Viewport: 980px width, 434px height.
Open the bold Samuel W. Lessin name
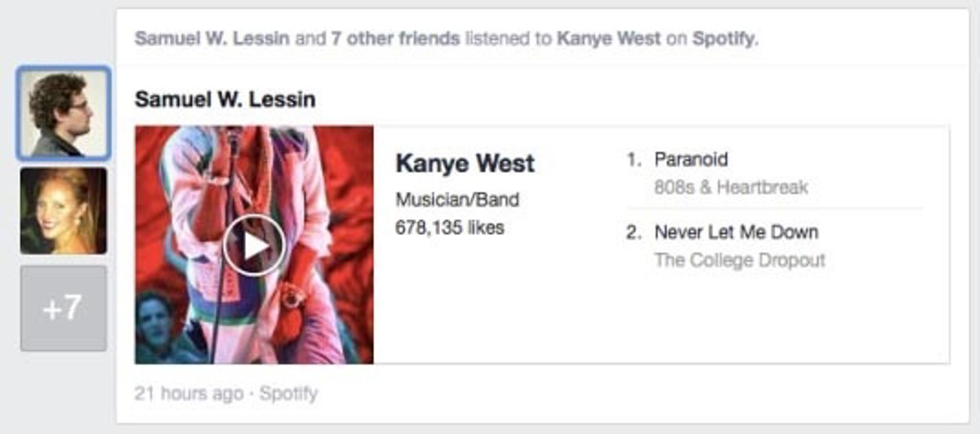[225, 100]
